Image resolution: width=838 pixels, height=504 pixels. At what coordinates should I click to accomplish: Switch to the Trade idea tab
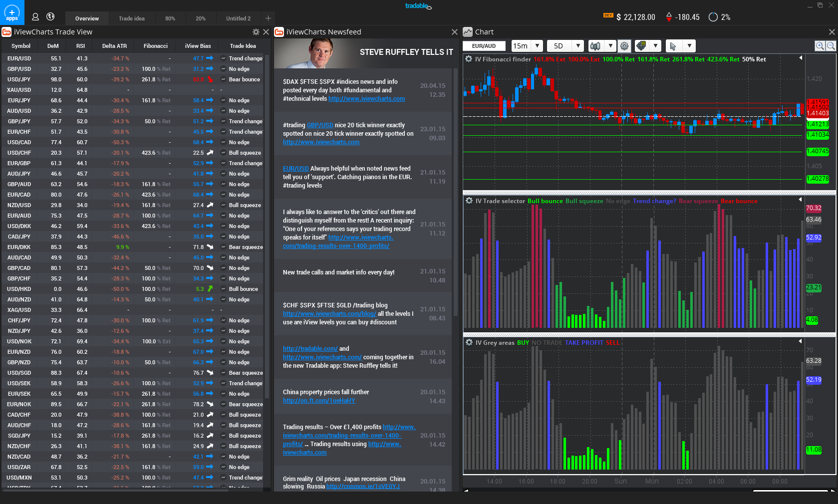(x=132, y=18)
